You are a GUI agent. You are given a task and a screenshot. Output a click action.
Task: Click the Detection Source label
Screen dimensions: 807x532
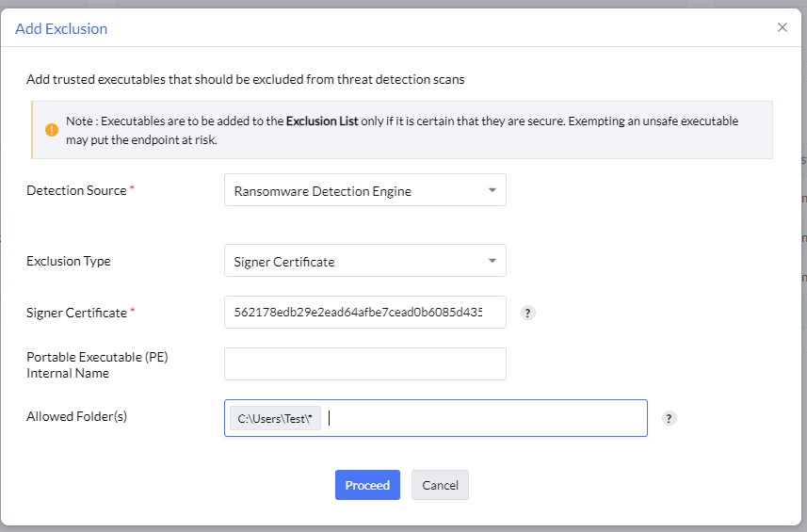click(76, 190)
